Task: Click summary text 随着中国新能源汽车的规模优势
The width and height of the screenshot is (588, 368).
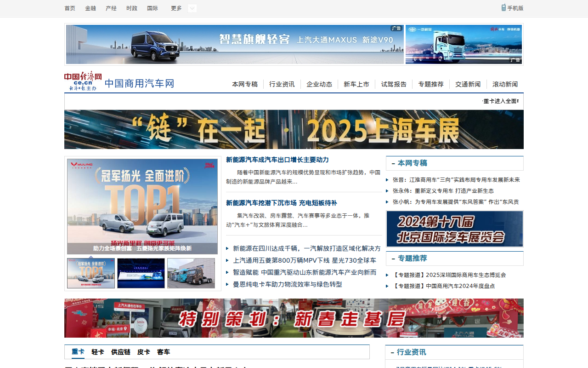Action: pyautogui.click(x=303, y=177)
